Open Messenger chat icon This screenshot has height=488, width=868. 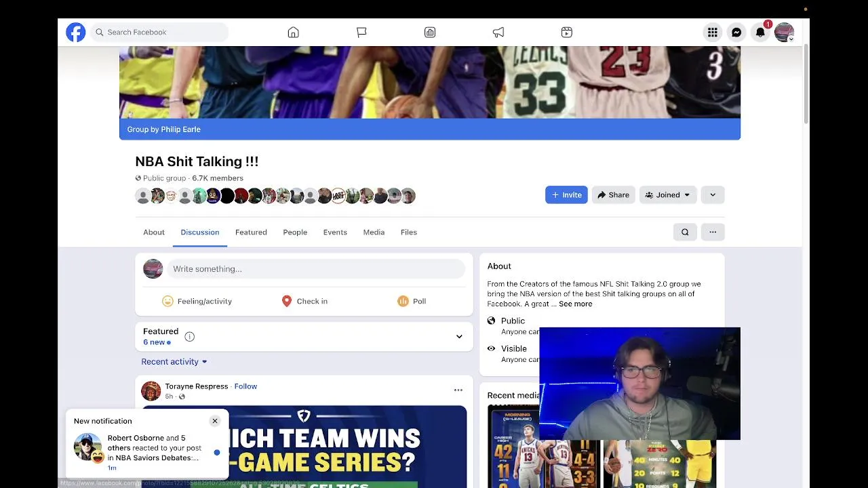(x=736, y=32)
